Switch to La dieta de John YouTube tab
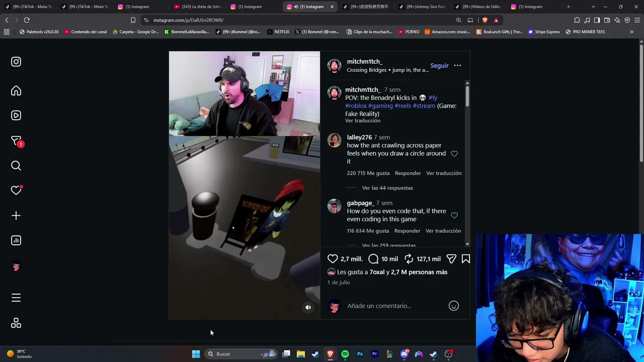The width and height of the screenshot is (644, 362). (197, 7)
